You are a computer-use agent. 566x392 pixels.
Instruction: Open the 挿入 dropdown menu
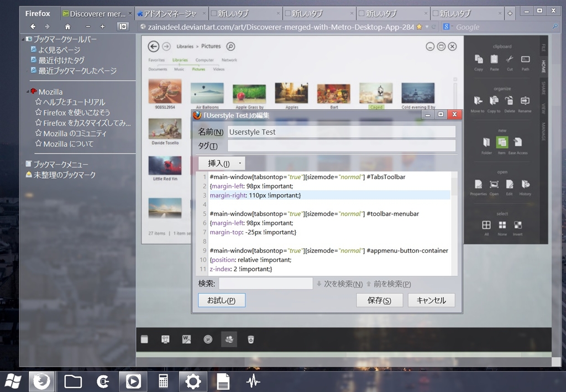coord(222,163)
